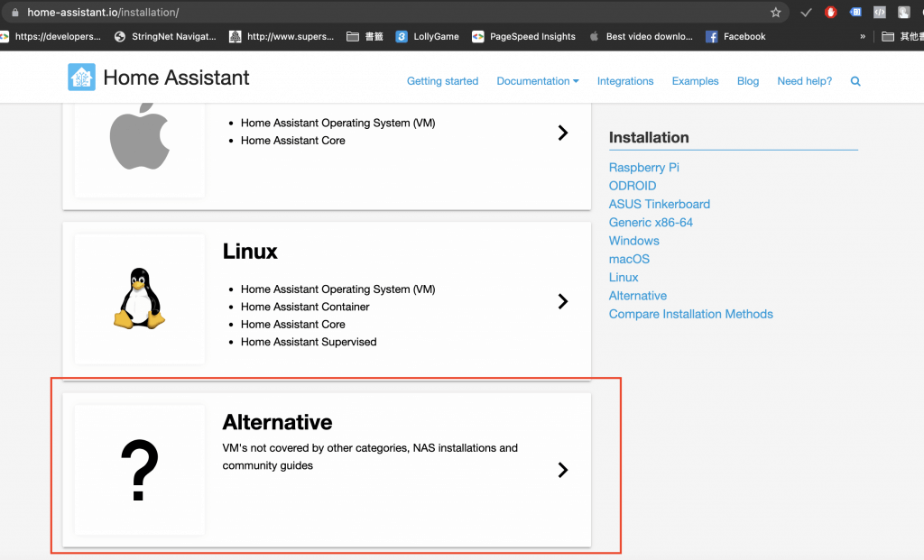Expand the Documentation dropdown menu
The height and width of the screenshot is (560, 924).
[x=538, y=81]
